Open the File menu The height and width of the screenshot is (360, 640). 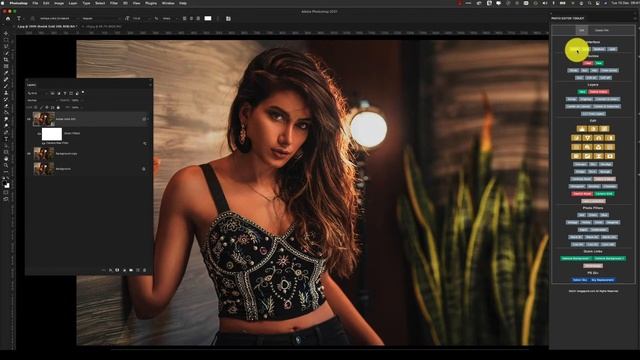pyautogui.click(x=35, y=3)
